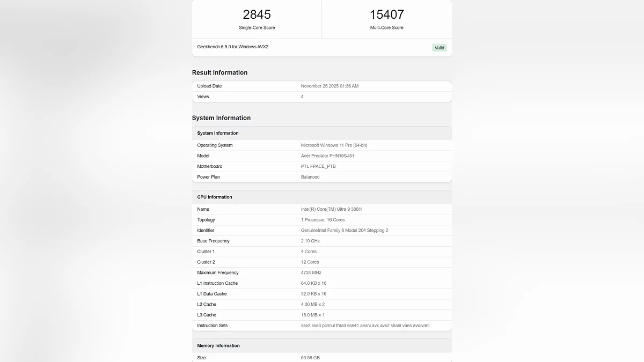Select the 15407 multi-core score value
The height and width of the screenshot is (362, 644).
click(387, 14)
